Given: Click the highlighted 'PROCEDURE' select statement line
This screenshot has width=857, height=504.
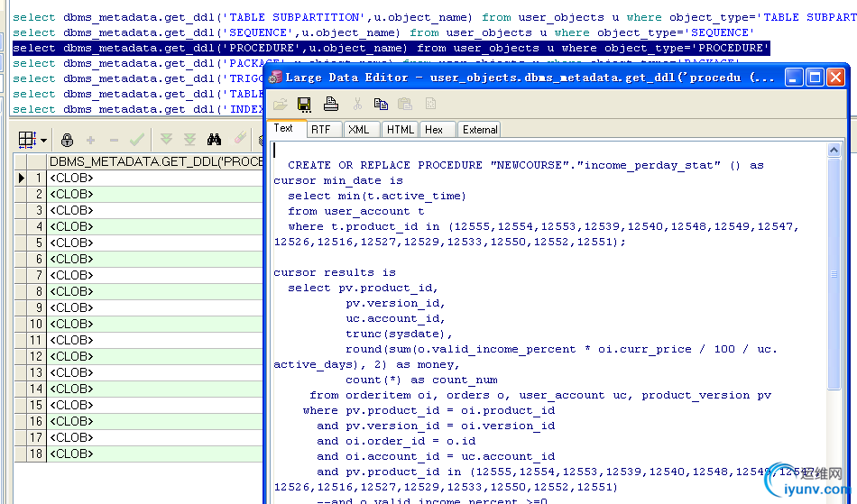Looking at the screenshot, I should (x=392, y=48).
